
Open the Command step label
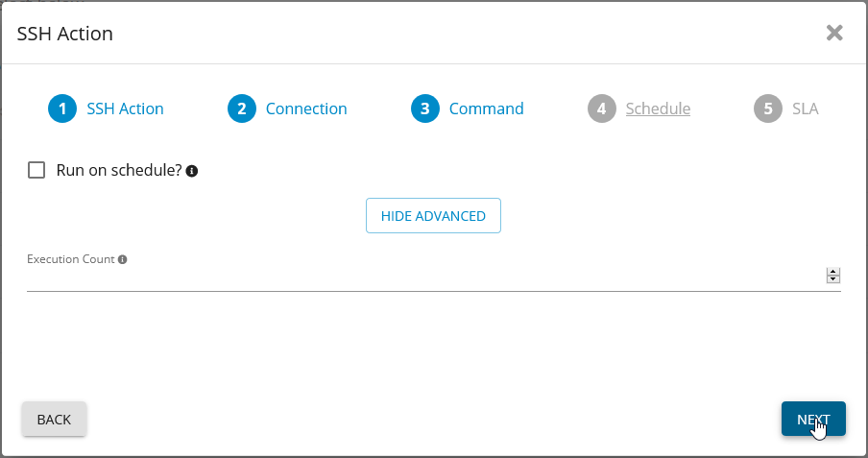(487, 108)
